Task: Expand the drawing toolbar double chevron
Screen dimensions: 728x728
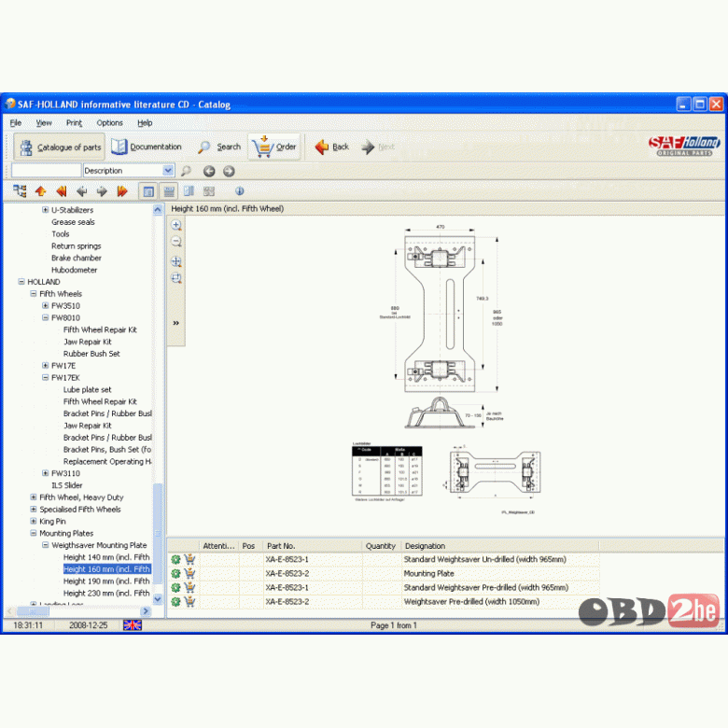Action: pyautogui.click(x=176, y=323)
